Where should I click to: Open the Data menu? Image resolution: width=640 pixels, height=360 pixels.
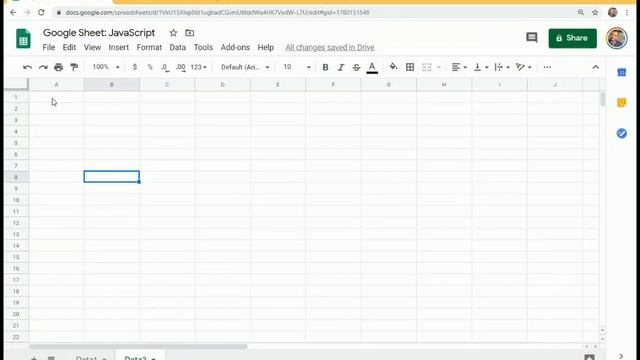(178, 47)
